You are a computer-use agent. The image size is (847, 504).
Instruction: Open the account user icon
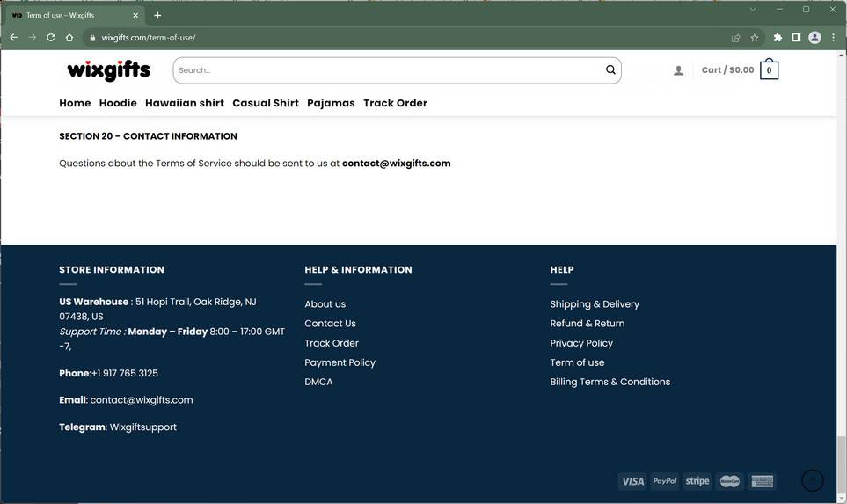coord(678,70)
